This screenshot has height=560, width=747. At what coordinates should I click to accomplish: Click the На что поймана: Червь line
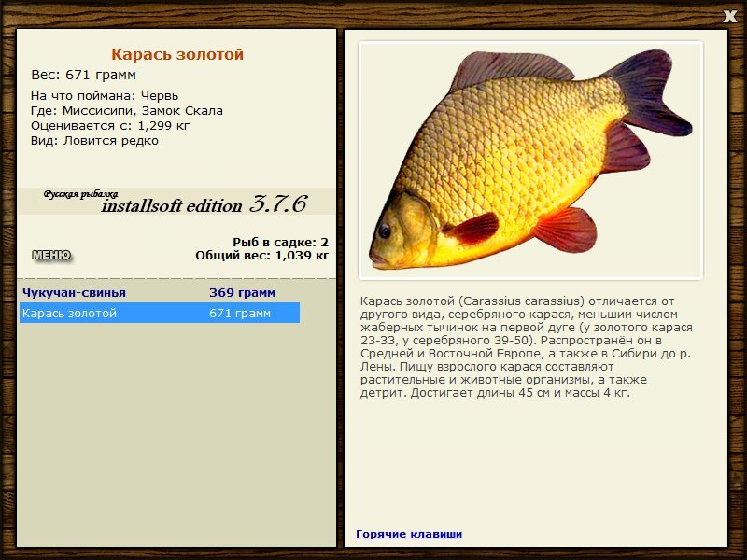[x=106, y=94]
